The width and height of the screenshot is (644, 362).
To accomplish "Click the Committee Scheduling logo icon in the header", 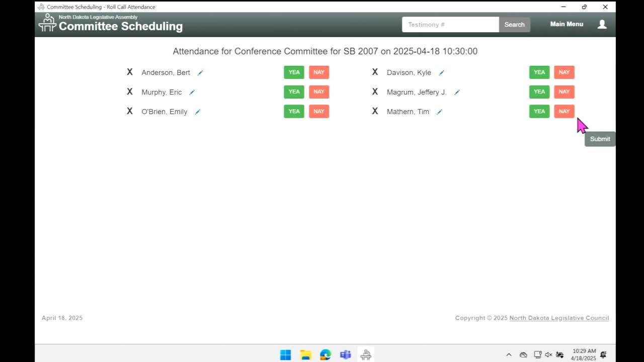I will click(47, 23).
